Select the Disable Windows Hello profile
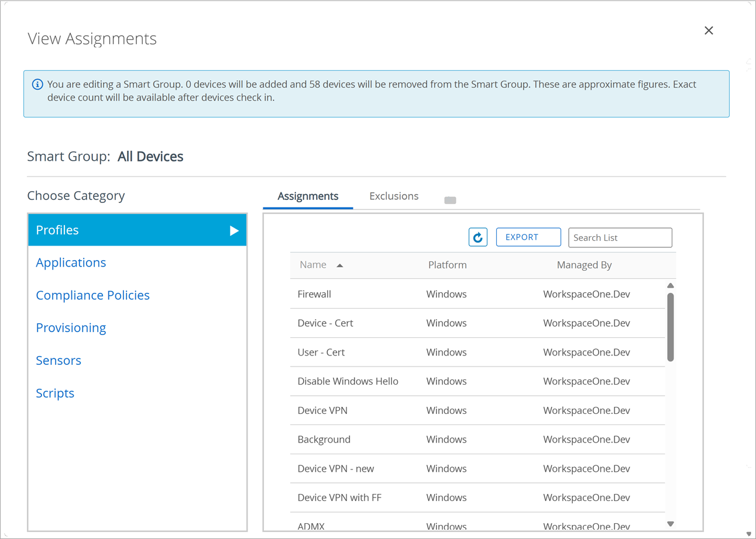 (348, 381)
